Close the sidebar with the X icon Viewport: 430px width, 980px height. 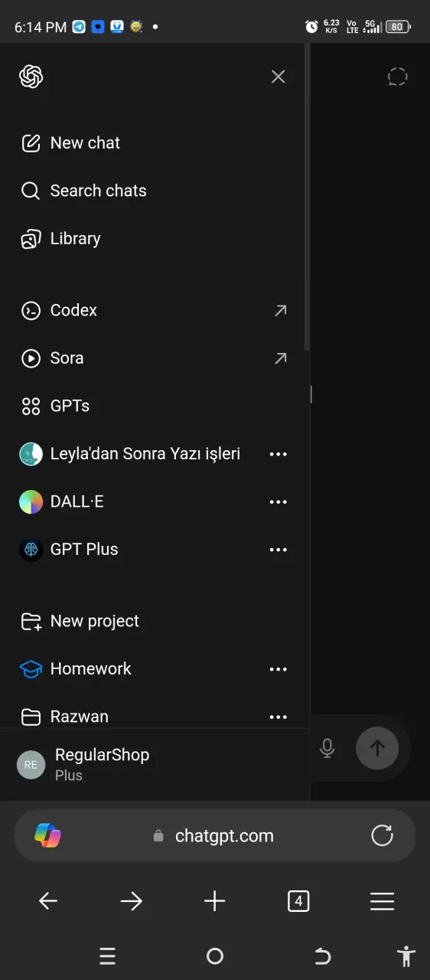[x=279, y=77]
